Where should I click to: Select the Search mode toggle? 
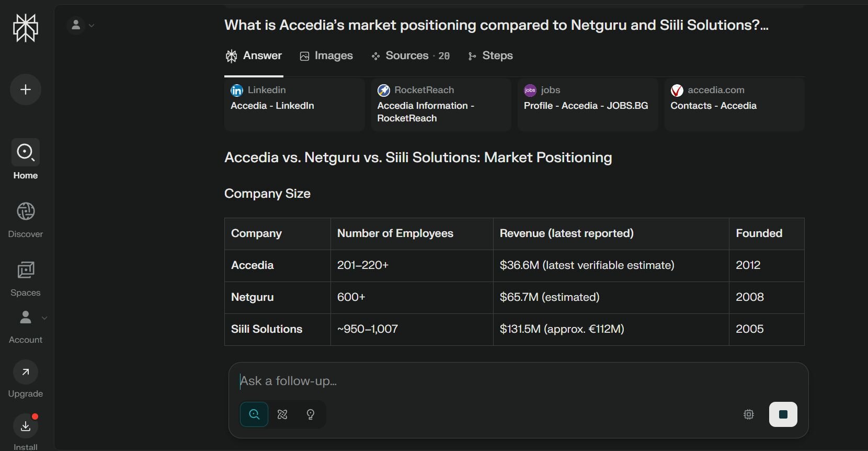coord(254,414)
